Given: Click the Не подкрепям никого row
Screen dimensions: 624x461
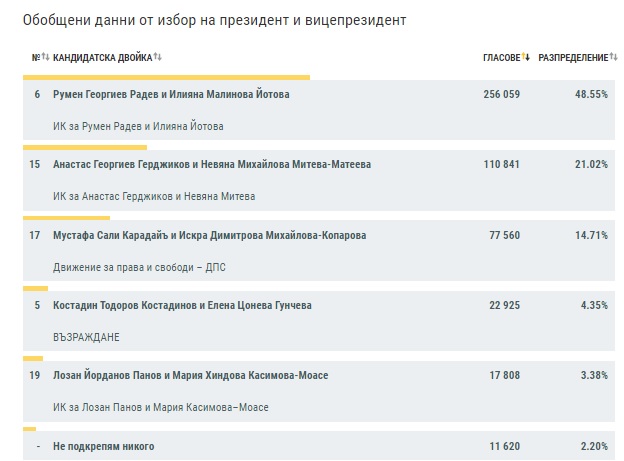Looking at the screenshot, I should point(103,446).
